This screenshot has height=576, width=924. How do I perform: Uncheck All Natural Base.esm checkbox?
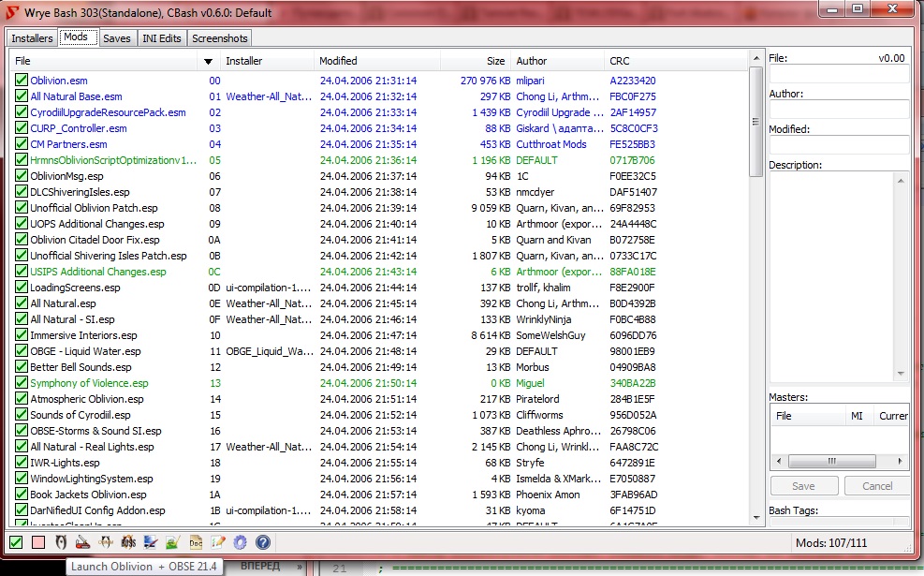coord(22,96)
